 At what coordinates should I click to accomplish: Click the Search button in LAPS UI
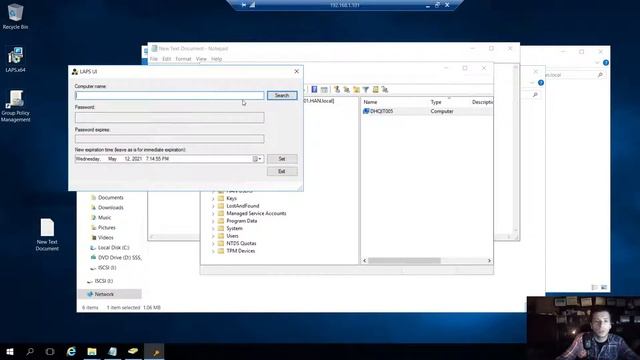(282, 96)
